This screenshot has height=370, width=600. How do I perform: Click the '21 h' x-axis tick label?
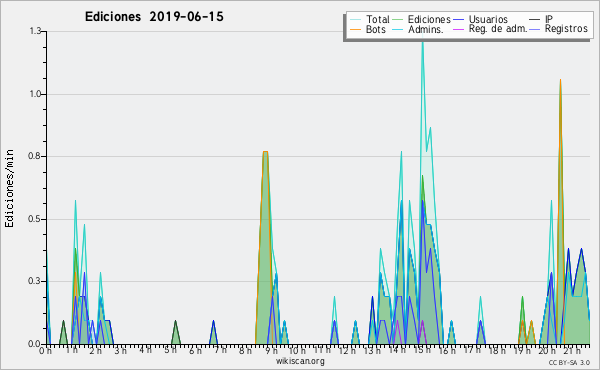[572, 350]
